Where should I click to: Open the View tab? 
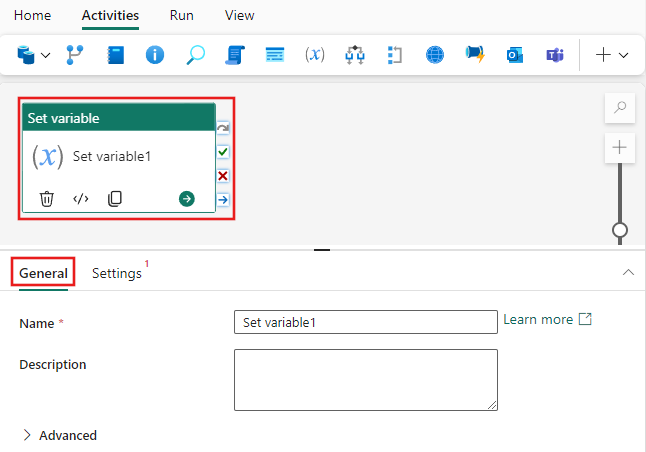(239, 15)
